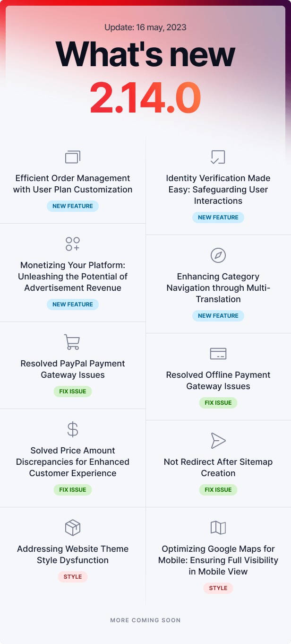The image size is (291, 644).
Task: Open Identity Verification Made Easy heading
Action: [x=218, y=190]
